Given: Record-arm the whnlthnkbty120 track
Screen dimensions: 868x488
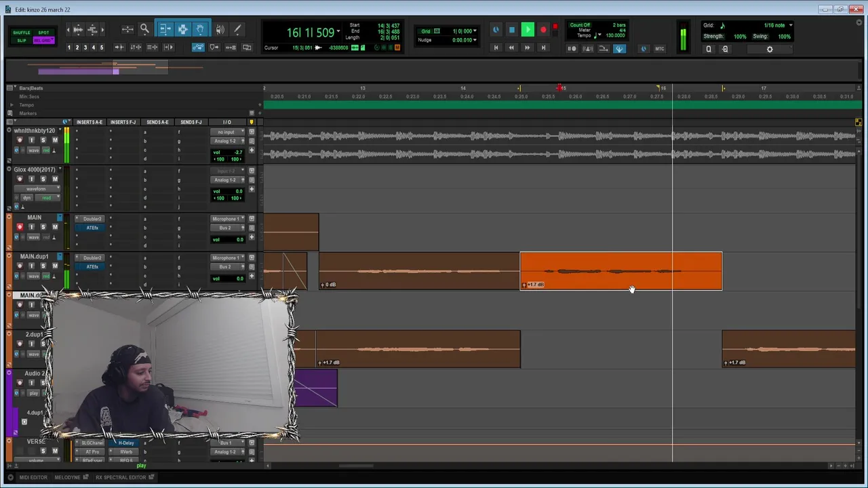Looking at the screenshot, I should pyautogui.click(x=20, y=140).
